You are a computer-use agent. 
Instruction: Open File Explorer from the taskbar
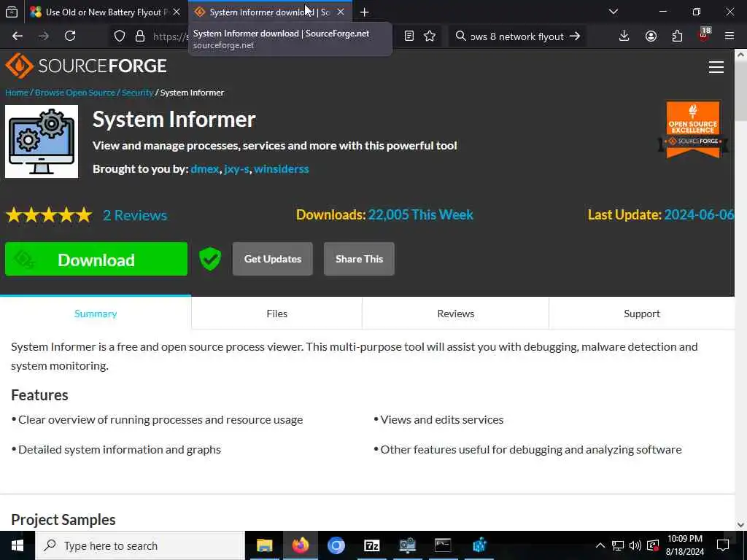tap(264, 545)
